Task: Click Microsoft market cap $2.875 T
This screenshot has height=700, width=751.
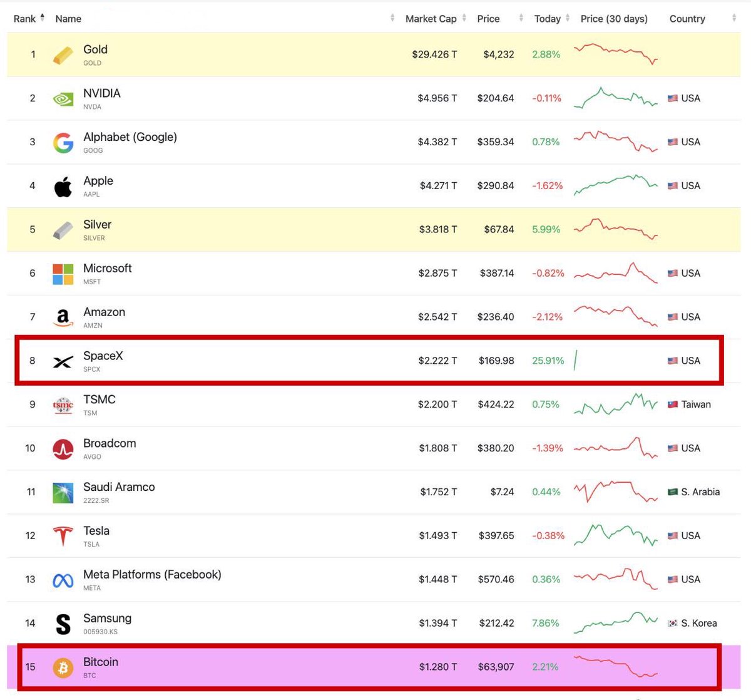Action: [437, 273]
